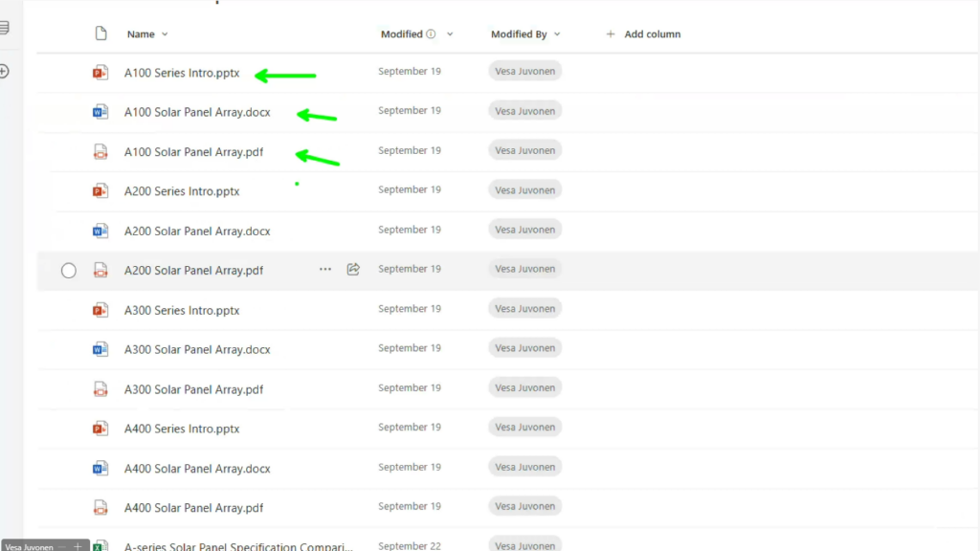Click PDF icon of A400 Solar Panel Array.pdf
The image size is (980, 551).
(100, 508)
